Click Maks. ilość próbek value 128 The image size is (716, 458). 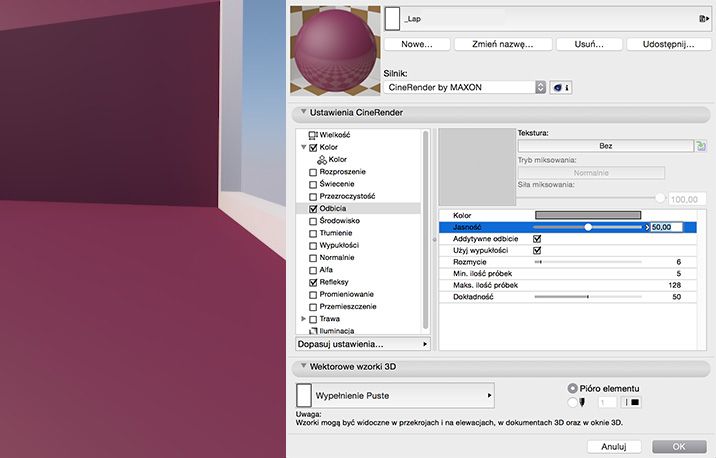click(x=674, y=285)
